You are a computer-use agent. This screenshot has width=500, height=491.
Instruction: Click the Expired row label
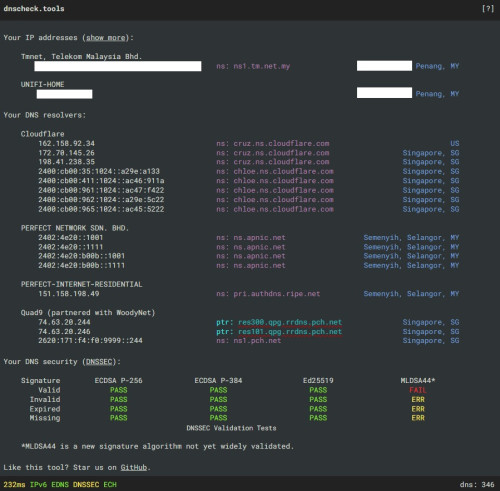(45, 409)
